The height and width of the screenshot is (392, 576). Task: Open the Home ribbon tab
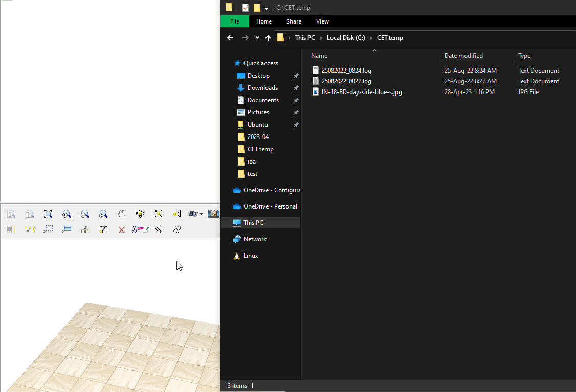[x=264, y=21]
